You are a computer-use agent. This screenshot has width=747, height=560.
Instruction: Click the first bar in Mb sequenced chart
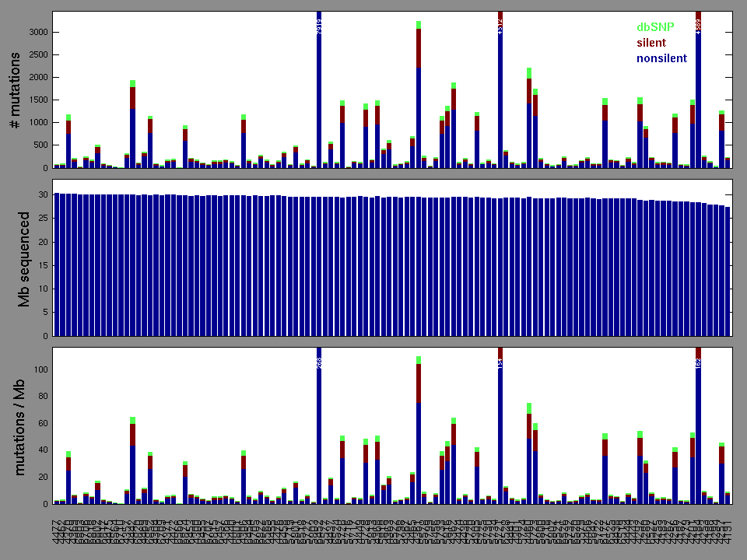[x=57, y=264]
